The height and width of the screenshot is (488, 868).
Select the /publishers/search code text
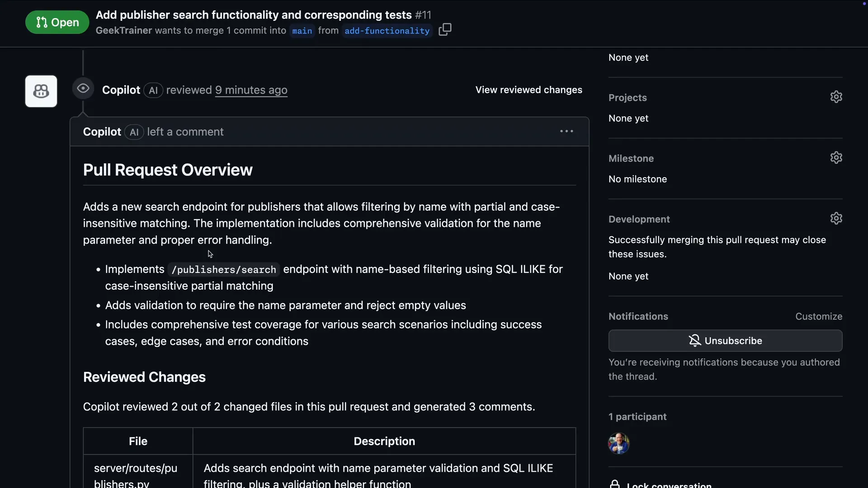tap(224, 270)
